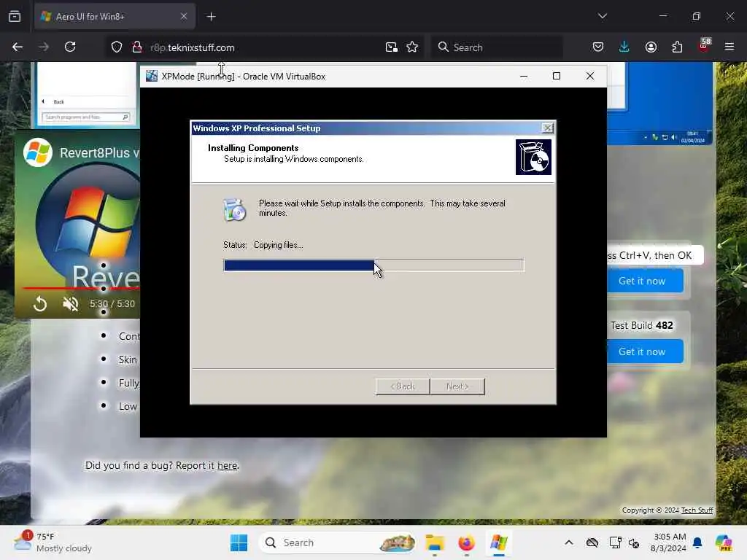The image size is (747, 560).
Task: Click the first Get it now button
Action: click(x=645, y=281)
